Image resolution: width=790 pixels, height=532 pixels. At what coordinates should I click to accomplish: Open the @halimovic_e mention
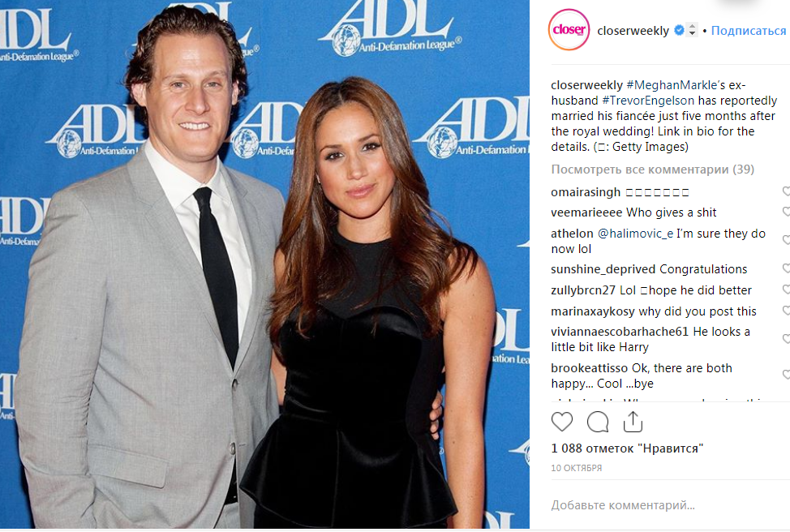coord(635,234)
